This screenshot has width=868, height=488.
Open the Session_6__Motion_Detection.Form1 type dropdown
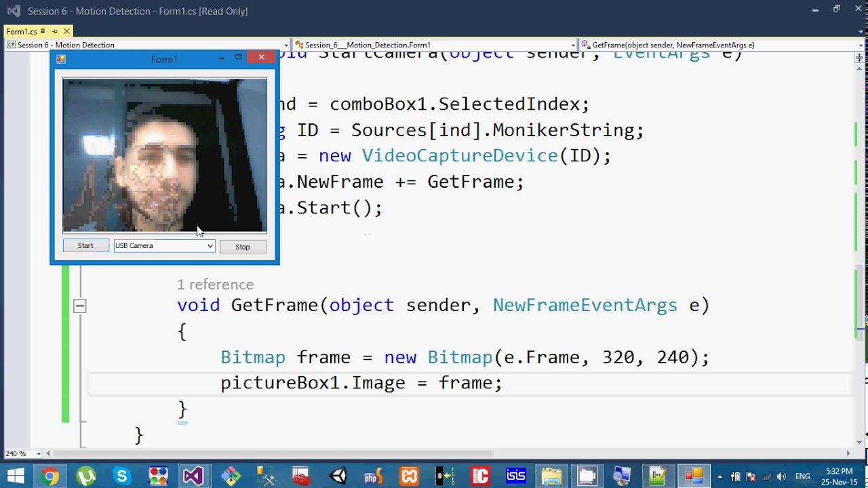point(435,45)
